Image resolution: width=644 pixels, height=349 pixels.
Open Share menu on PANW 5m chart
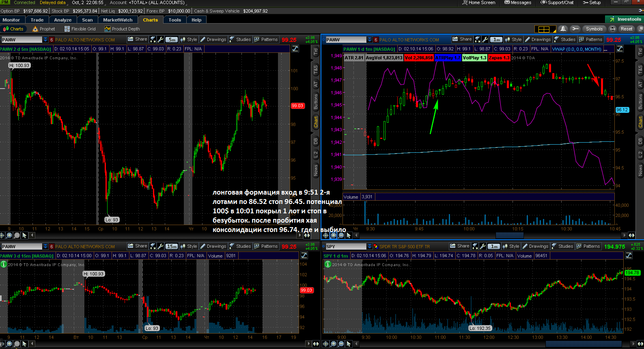[x=138, y=39]
